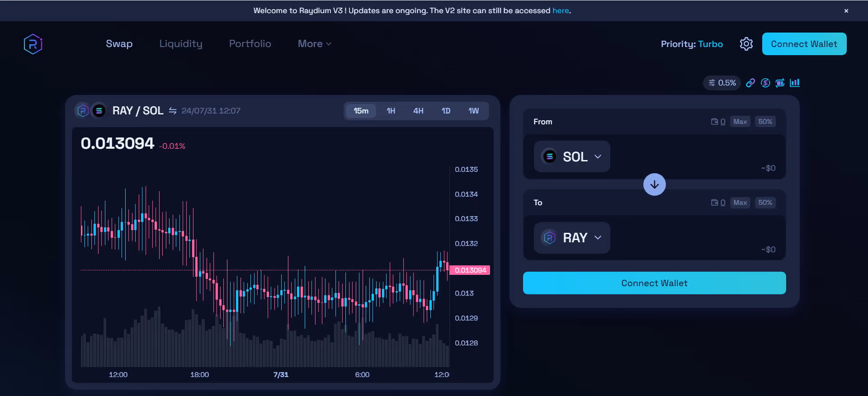Screen dimensions: 868x396
Task: Click the 0.013094 price marker on axis
Action: [470, 270]
